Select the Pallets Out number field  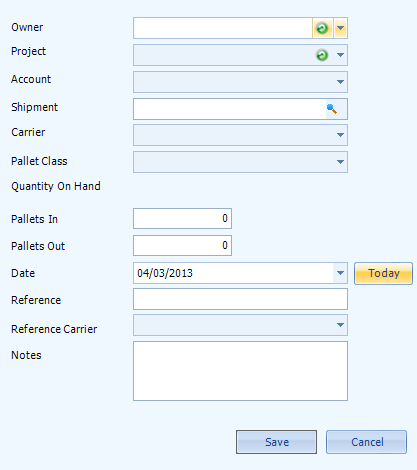[182, 246]
